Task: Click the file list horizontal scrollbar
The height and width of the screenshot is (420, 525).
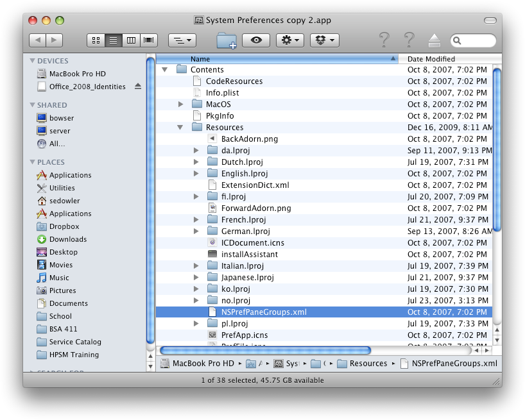Action: (265, 351)
